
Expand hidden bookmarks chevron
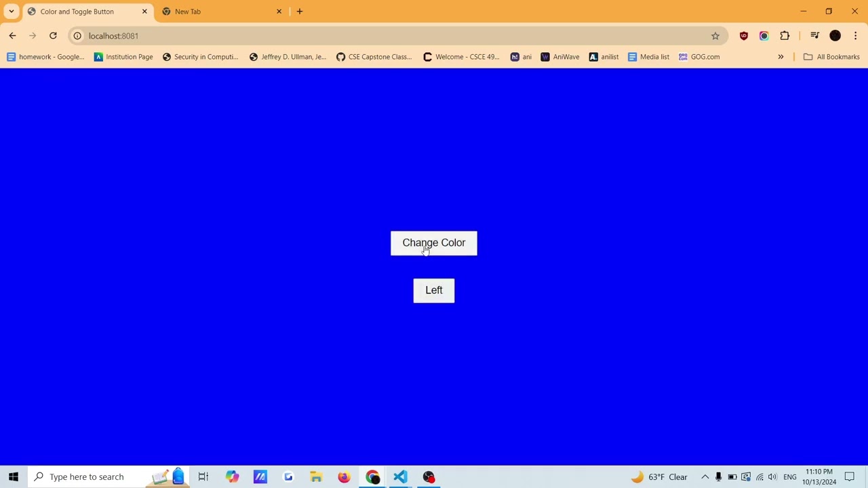point(781,57)
